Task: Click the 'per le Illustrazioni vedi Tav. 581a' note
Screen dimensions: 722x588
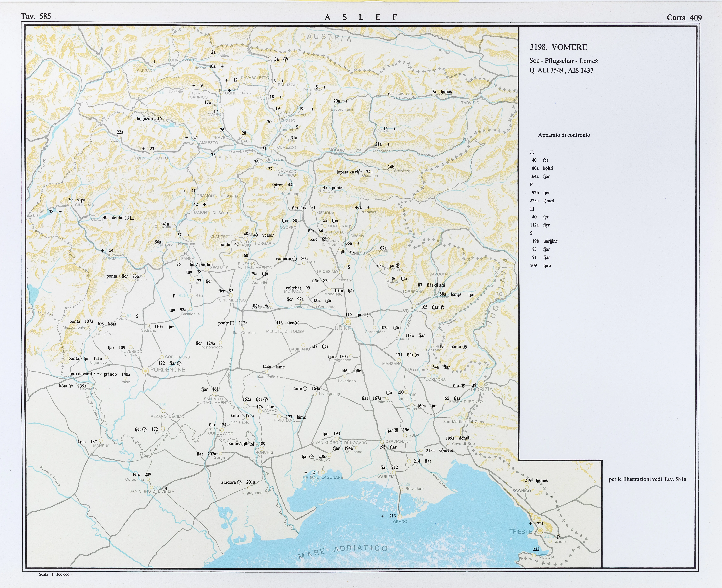Action: pos(647,479)
